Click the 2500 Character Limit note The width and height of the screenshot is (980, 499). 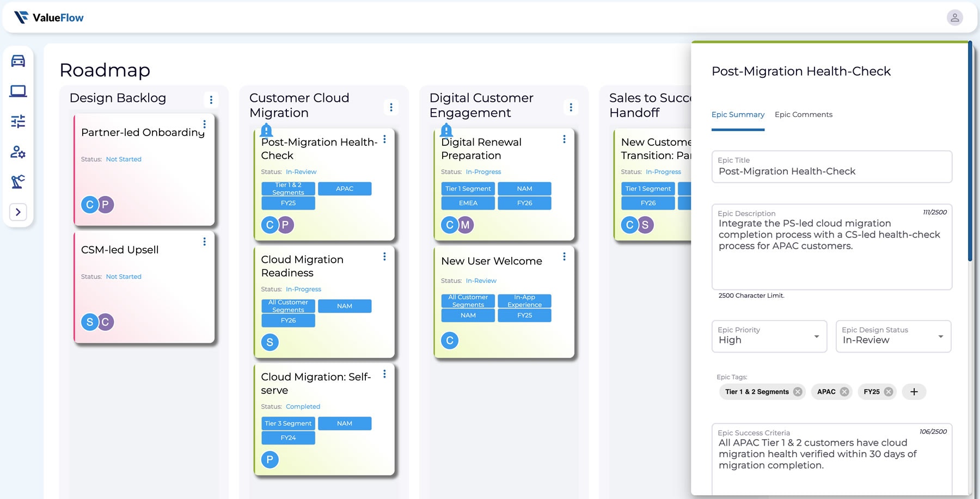coord(751,296)
